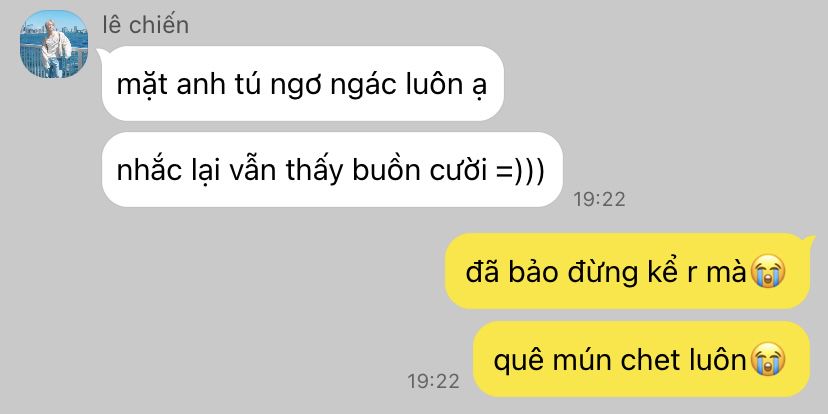
Task: Open lê chiến's profile avatar photo
Action: (x=54, y=44)
